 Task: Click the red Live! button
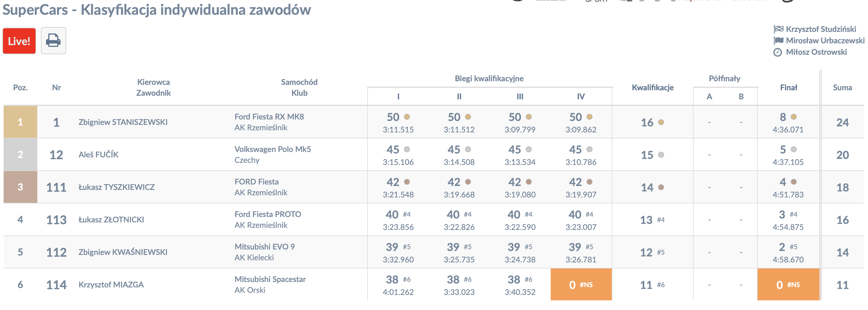19,41
